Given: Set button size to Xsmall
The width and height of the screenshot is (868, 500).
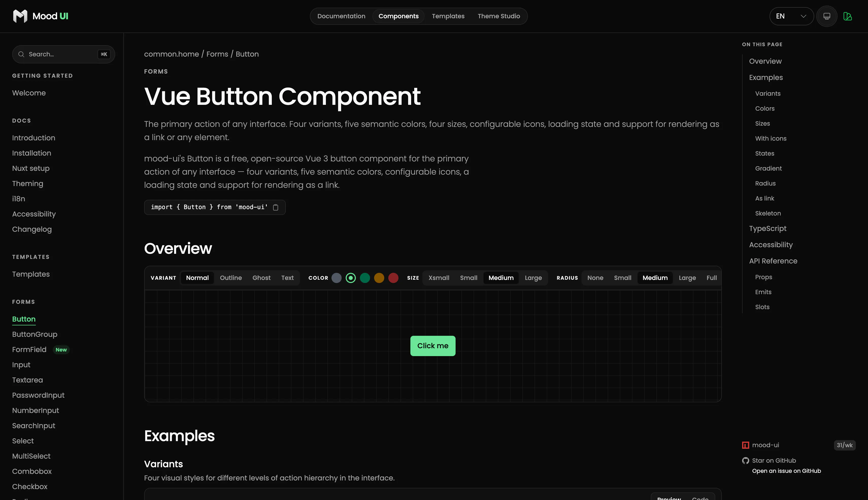Looking at the screenshot, I should pyautogui.click(x=439, y=278).
